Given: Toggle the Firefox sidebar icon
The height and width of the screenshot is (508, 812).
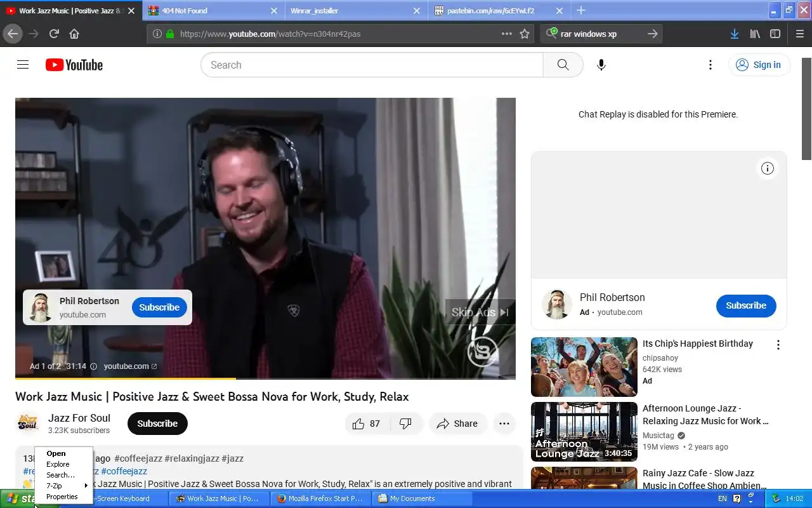Looking at the screenshot, I should [775, 34].
